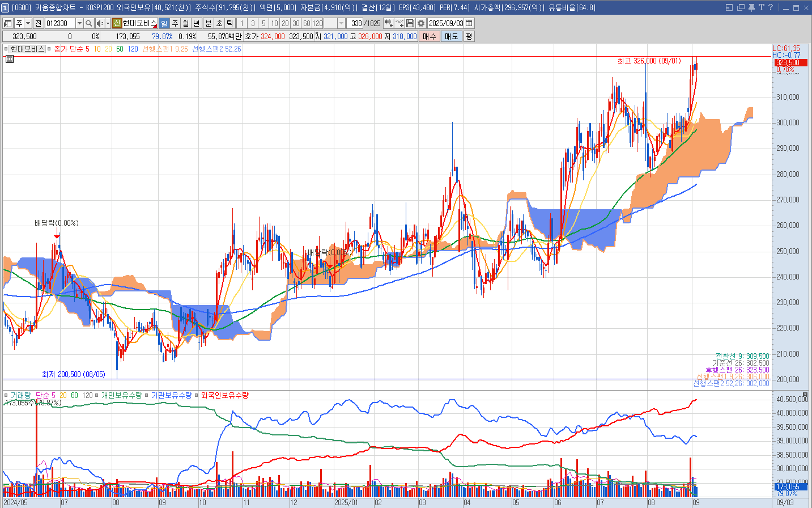Click the stock code input field 012330
Screen dimensions: 812x508
click(60, 23)
